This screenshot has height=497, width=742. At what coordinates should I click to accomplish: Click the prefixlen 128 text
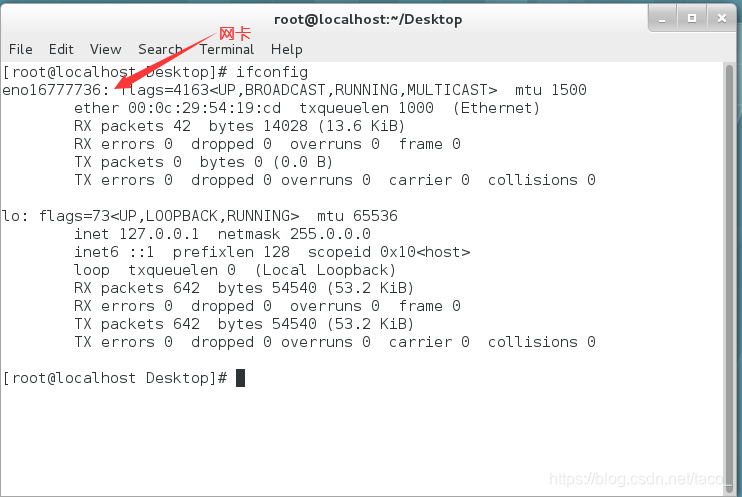[231, 252]
